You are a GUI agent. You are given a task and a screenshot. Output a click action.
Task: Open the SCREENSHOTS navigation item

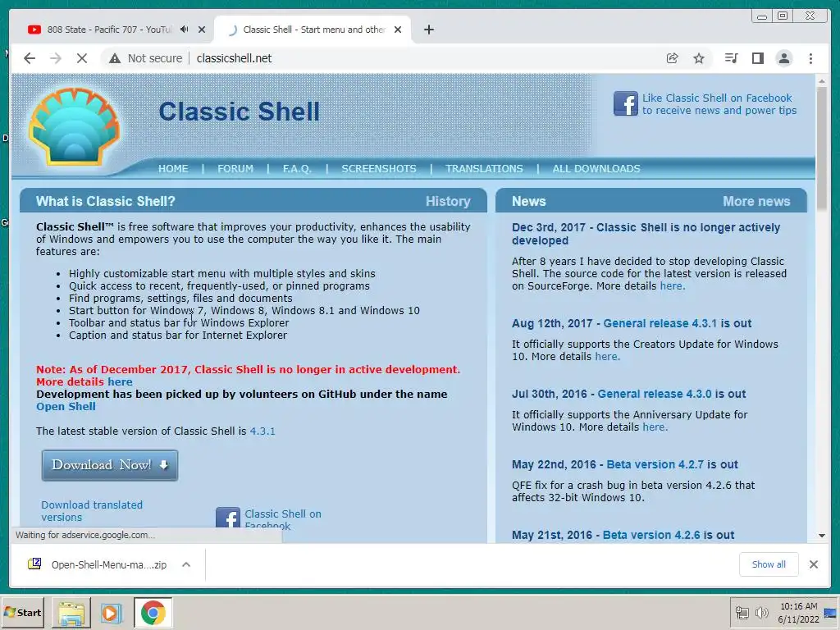pyautogui.click(x=379, y=169)
